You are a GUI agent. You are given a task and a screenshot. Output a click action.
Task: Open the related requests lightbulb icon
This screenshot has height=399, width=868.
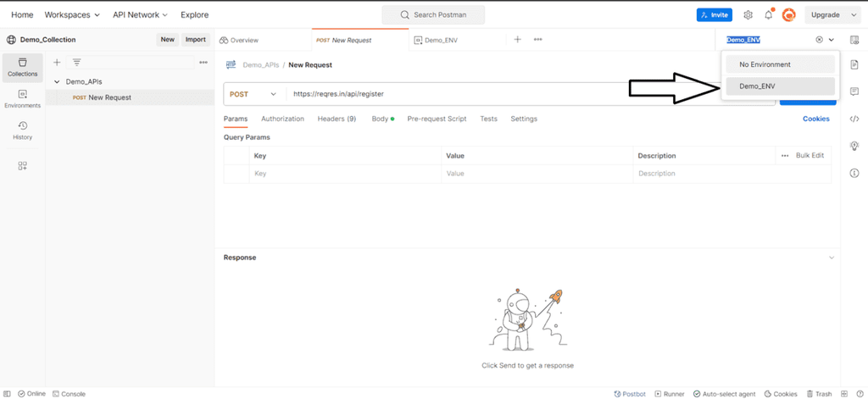[854, 146]
